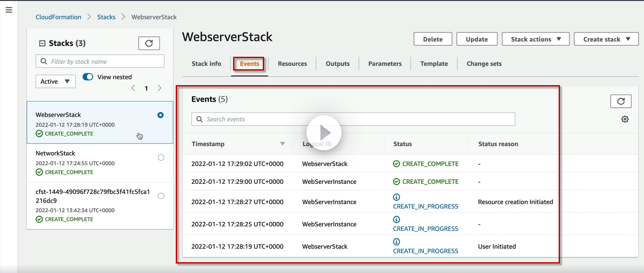Open WebserverStack in the stacks list
Image resolution: width=644 pixels, height=273 pixels.
click(x=58, y=115)
